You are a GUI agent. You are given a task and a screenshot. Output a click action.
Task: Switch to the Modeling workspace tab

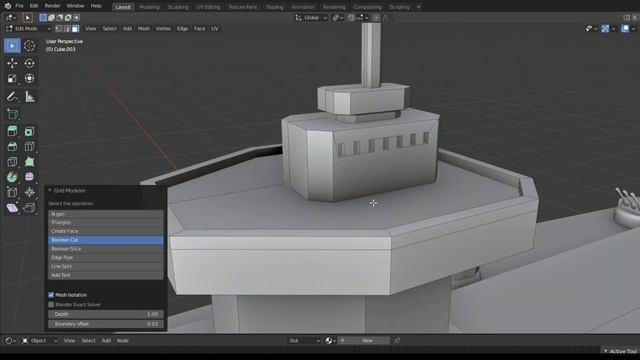pos(149,7)
